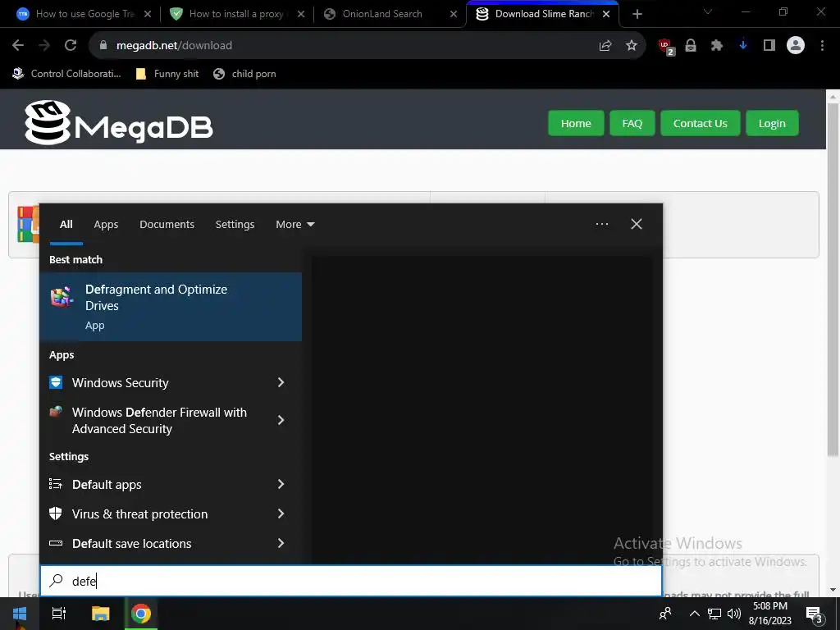840x630 pixels.
Task: Close the OnionLand Search tab
Action: point(453,14)
